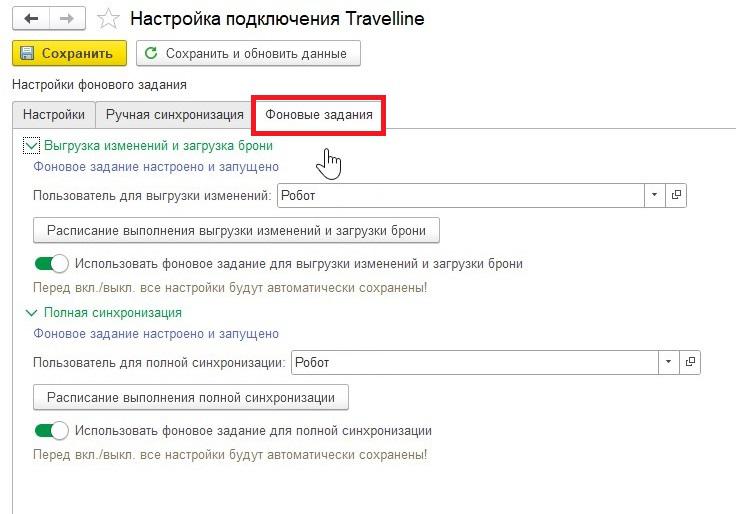Switch to the Ручная синхронизация tab
This screenshot has width=736, height=514.
pos(175,115)
